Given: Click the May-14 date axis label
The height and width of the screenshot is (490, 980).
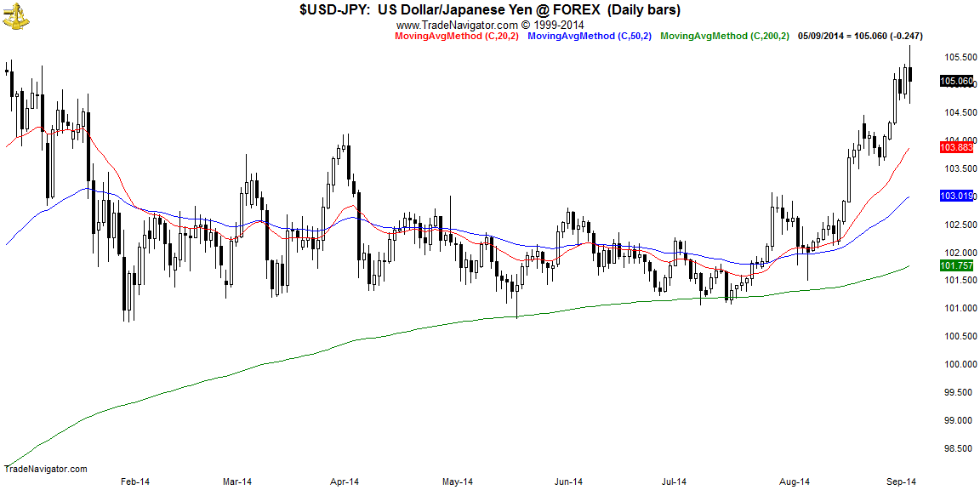Looking at the screenshot, I should (x=458, y=481).
